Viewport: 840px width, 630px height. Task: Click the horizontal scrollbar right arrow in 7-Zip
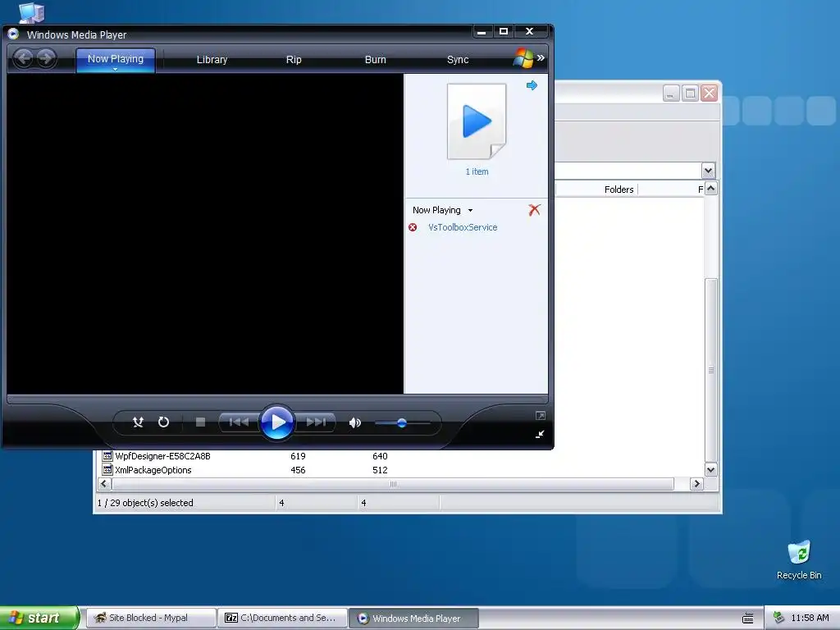[696, 484]
